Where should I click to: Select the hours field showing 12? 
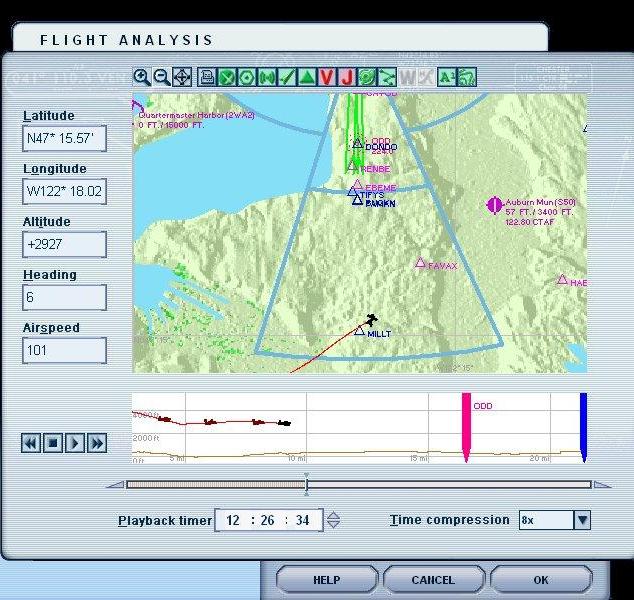pos(233,520)
